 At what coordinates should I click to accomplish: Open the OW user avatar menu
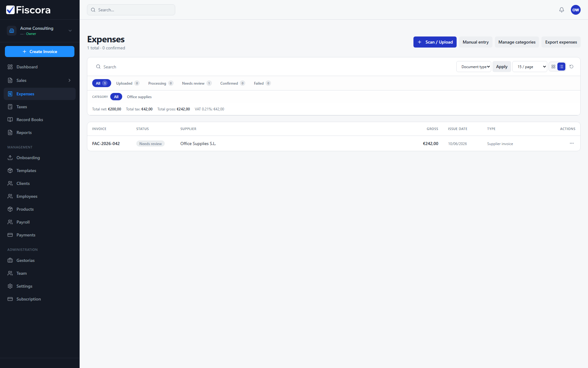(x=576, y=10)
